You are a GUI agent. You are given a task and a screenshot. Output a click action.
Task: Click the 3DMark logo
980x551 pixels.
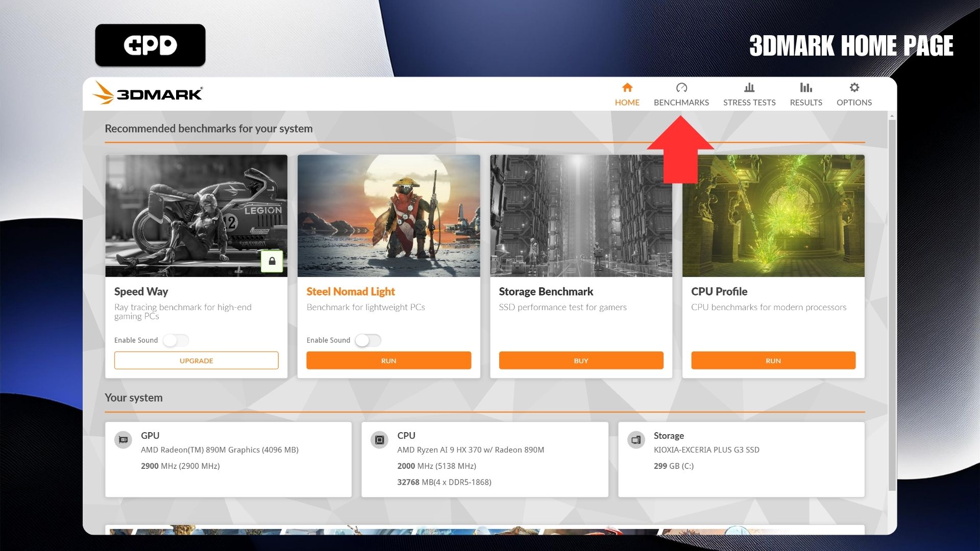[x=148, y=93]
